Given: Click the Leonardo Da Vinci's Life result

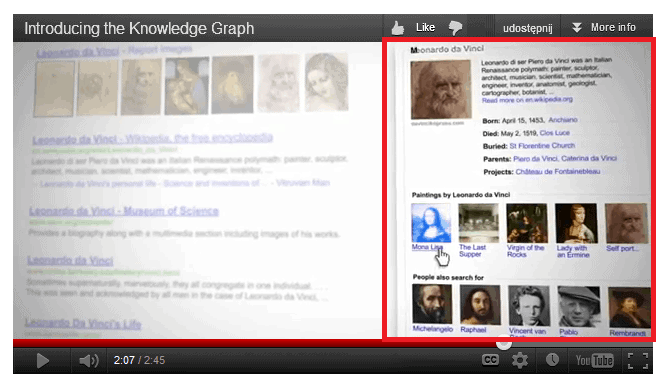Looking at the screenshot, I should click(83, 324).
